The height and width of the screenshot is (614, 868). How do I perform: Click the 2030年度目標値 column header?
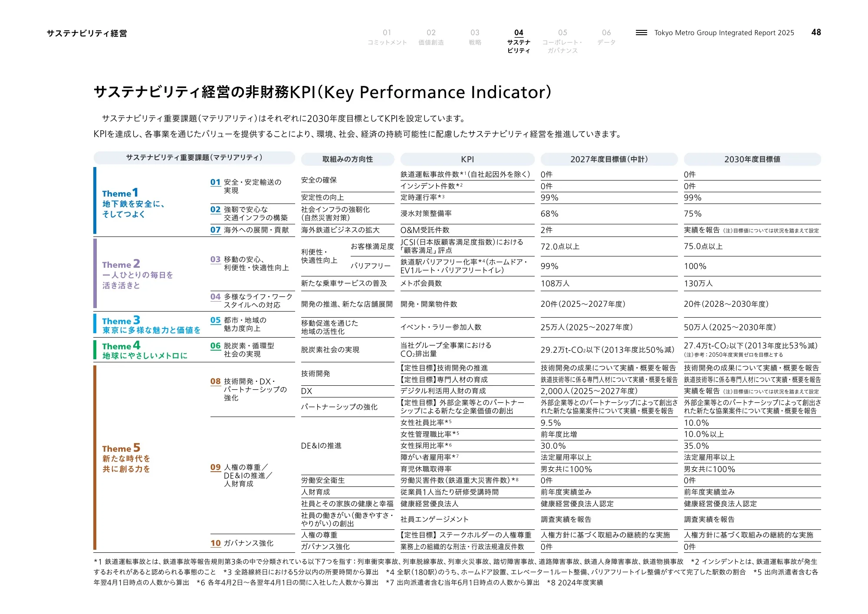[x=752, y=159]
